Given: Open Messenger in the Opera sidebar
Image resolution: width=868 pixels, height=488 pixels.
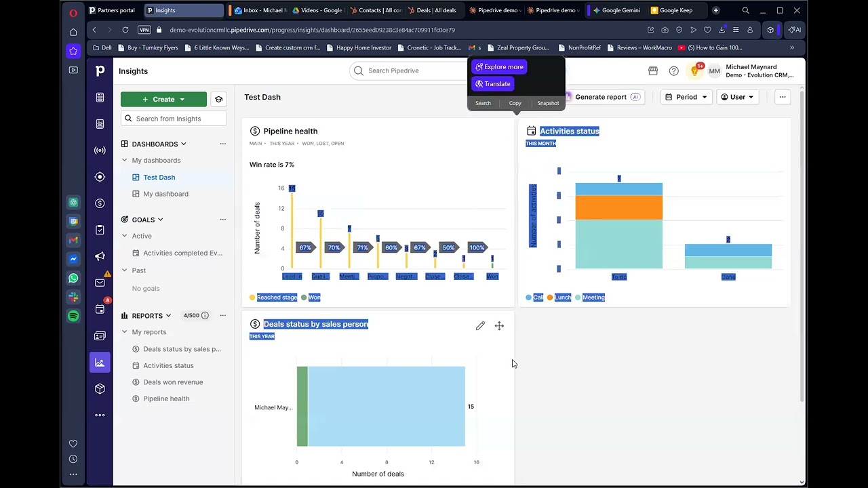Looking at the screenshot, I should point(73,259).
